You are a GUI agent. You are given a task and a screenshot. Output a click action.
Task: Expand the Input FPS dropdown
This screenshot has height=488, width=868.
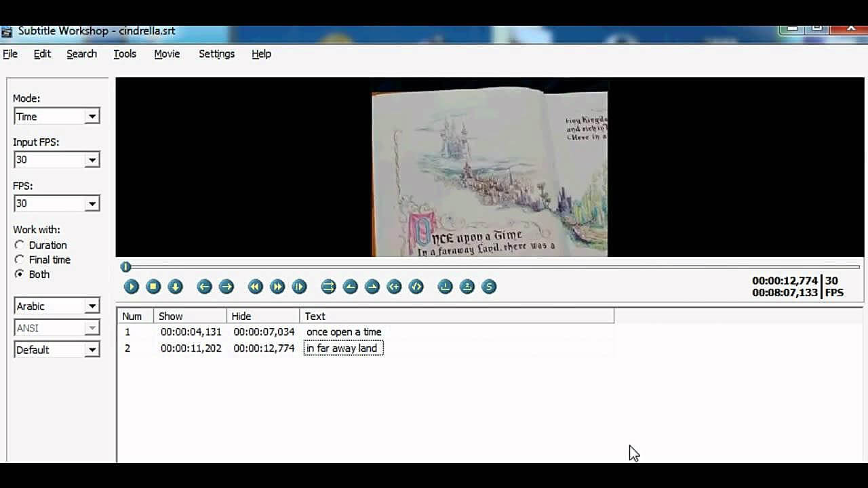[92, 160]
